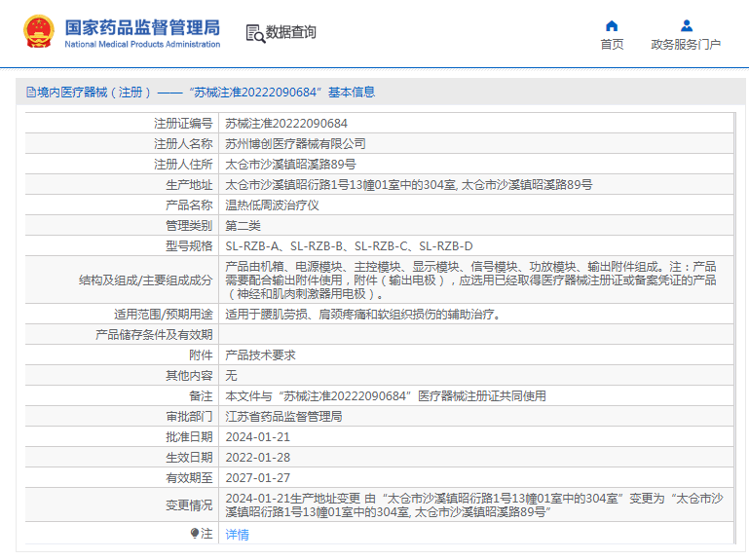This screenshot has width=749, height=560.
Task: Click registration number 苏械注准20222090684 value cell
Action: [286, 124]
